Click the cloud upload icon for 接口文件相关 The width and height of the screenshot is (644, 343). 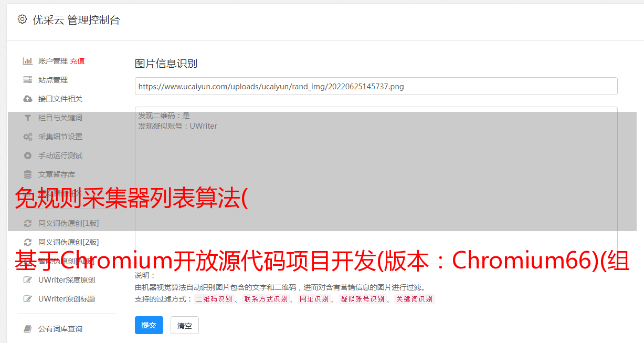pos(28,99)
